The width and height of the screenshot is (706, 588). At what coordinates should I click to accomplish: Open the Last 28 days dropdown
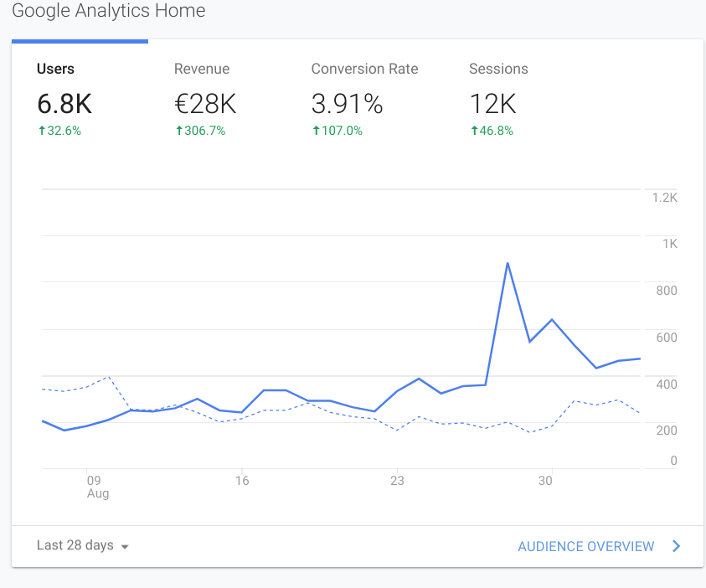(82, 545)
